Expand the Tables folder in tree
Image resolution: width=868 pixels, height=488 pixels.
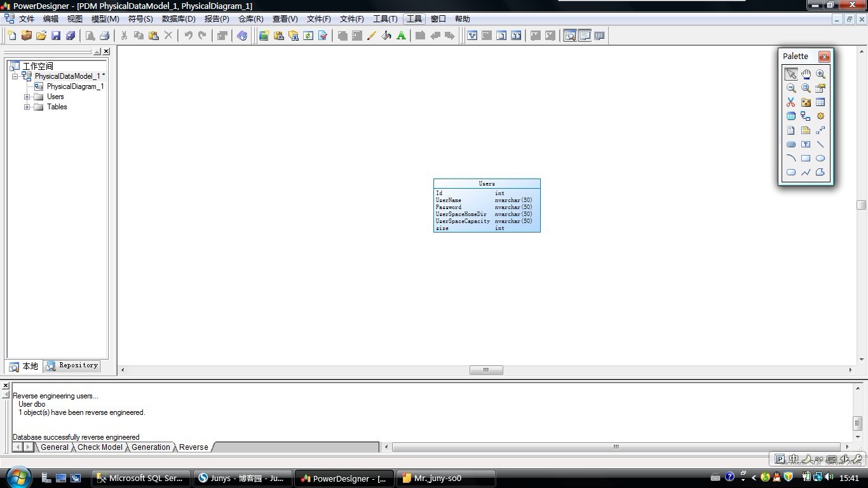[27, 107]
